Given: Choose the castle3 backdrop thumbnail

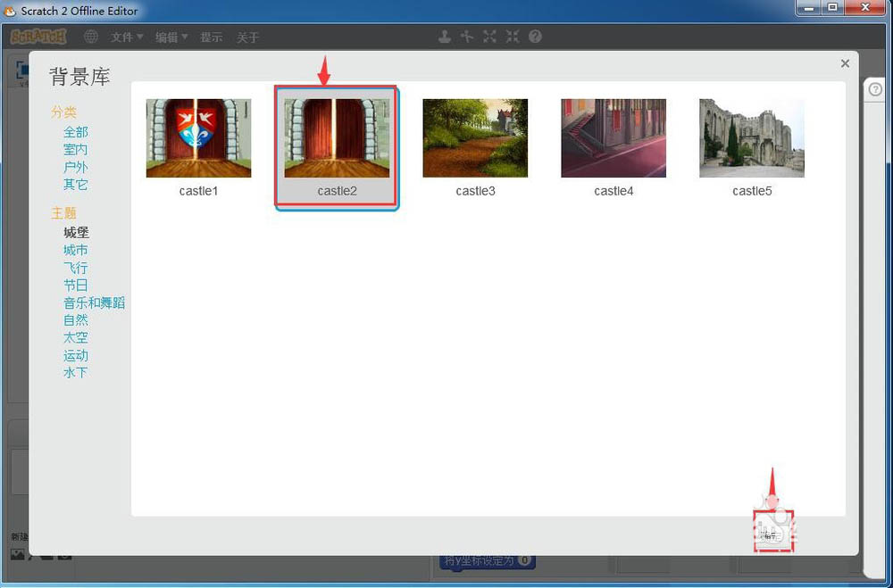Looking at the screenshot, I should pyautogui.click(x=475, y=138).
